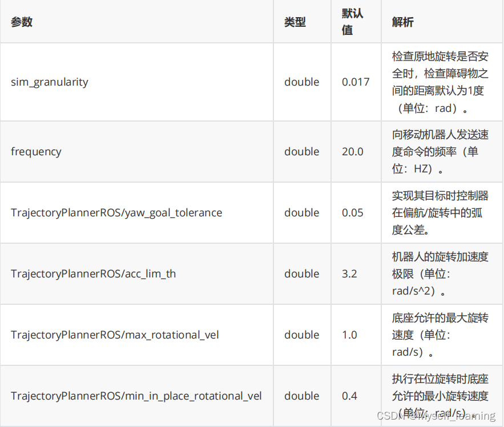504x427 pixels.
Task: Click the frequency description mentioning HZ
Action: pos(440,151)
